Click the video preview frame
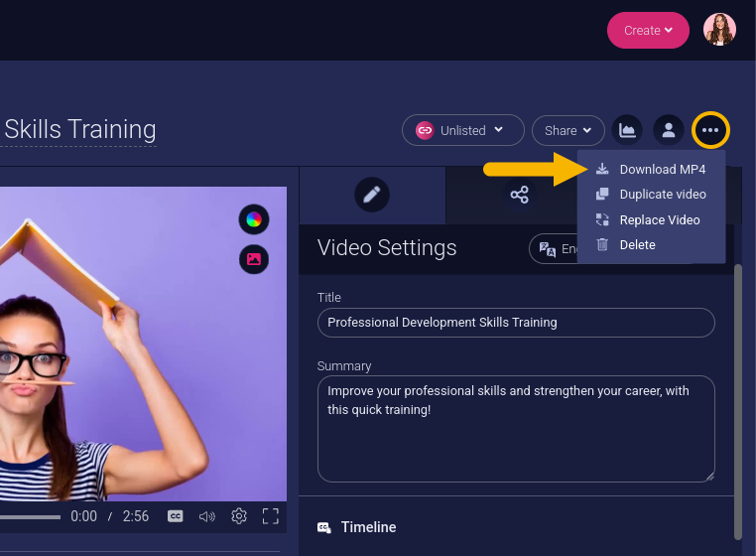This screenshot has height=556, width=756. coord(143,344)
